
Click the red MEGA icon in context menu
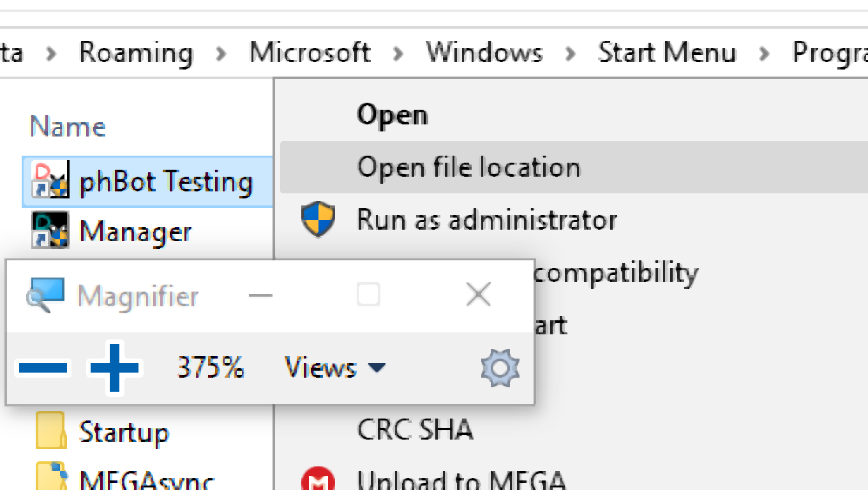pyautogui.click(x=318, y=480)
